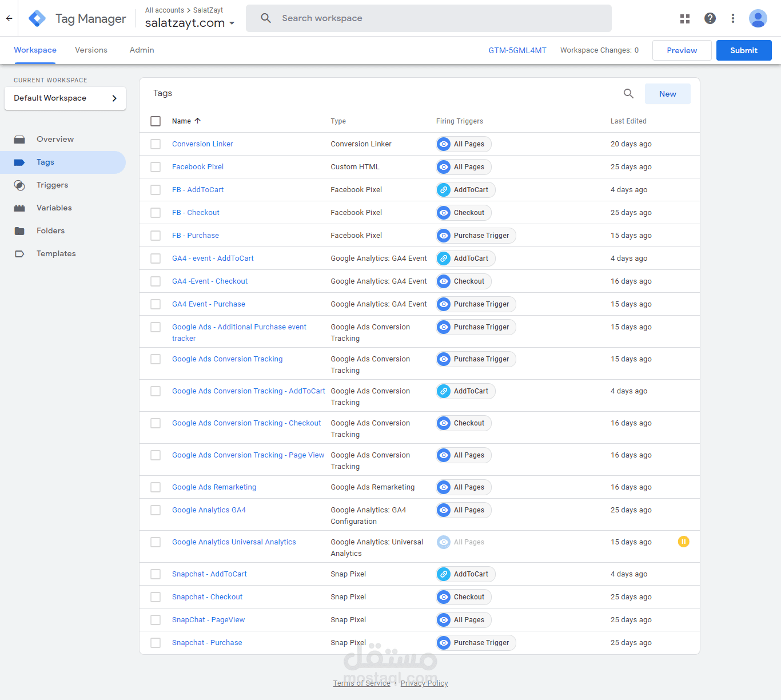Create a new tag with New button
781x700 pixels.
pos(668,94)
